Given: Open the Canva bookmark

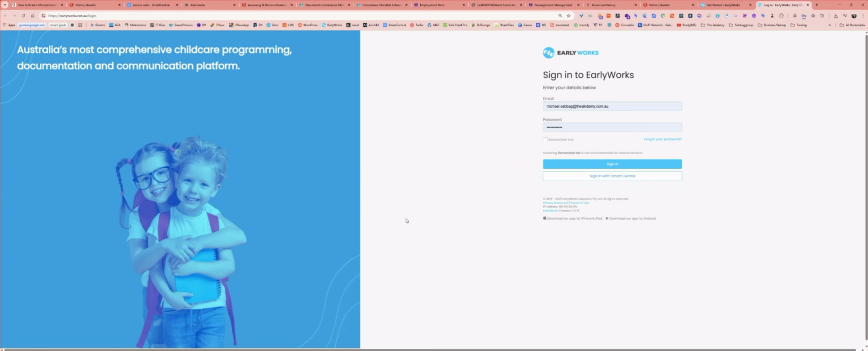Looking at the screenshot, I should (525, 25).
